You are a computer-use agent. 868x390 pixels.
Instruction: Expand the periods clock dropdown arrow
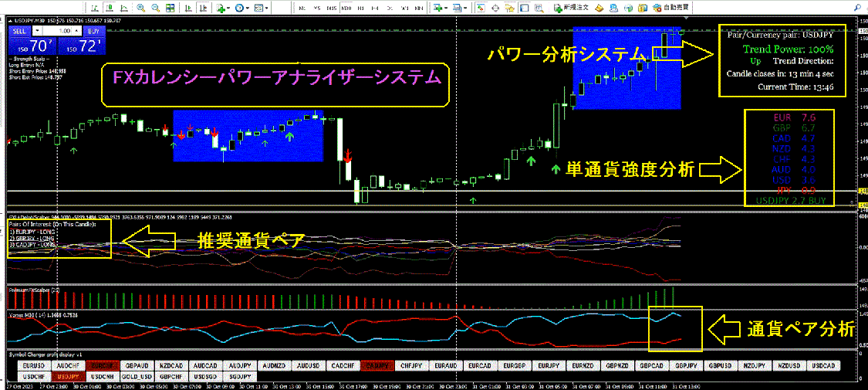click(248, 8)
